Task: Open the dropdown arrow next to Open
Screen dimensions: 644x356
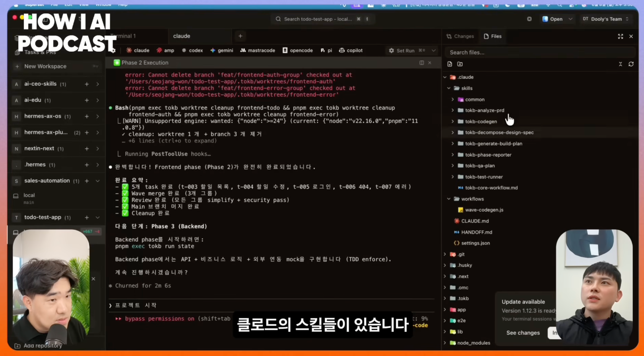Action: click(x=570, y=19)
